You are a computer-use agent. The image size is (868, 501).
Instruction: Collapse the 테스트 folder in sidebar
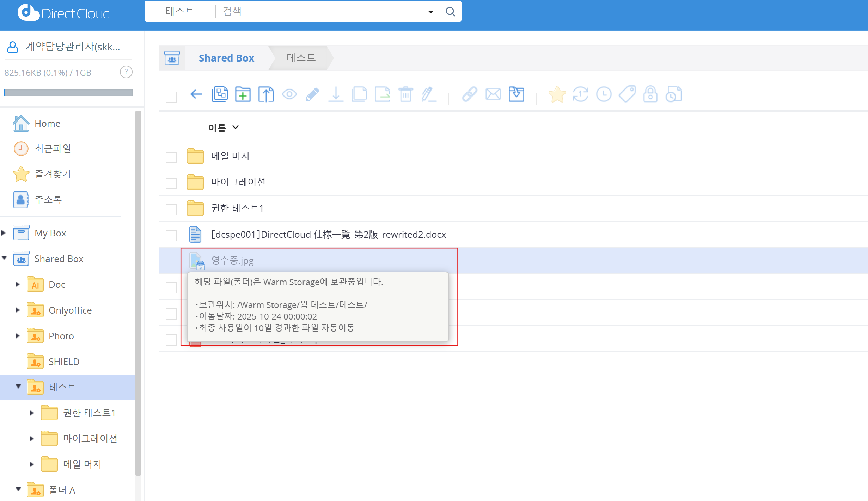click(18, 386)
